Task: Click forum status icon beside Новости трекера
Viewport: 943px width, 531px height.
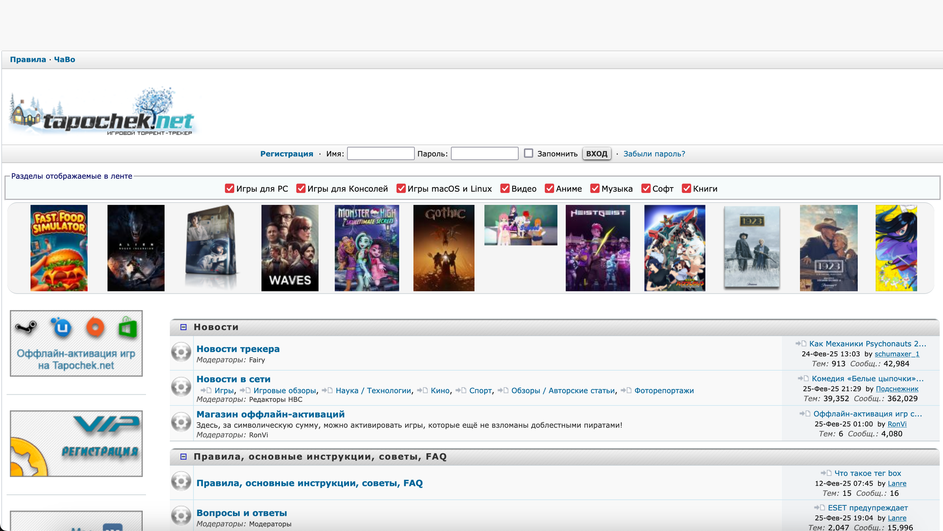Action: [181, 352]
